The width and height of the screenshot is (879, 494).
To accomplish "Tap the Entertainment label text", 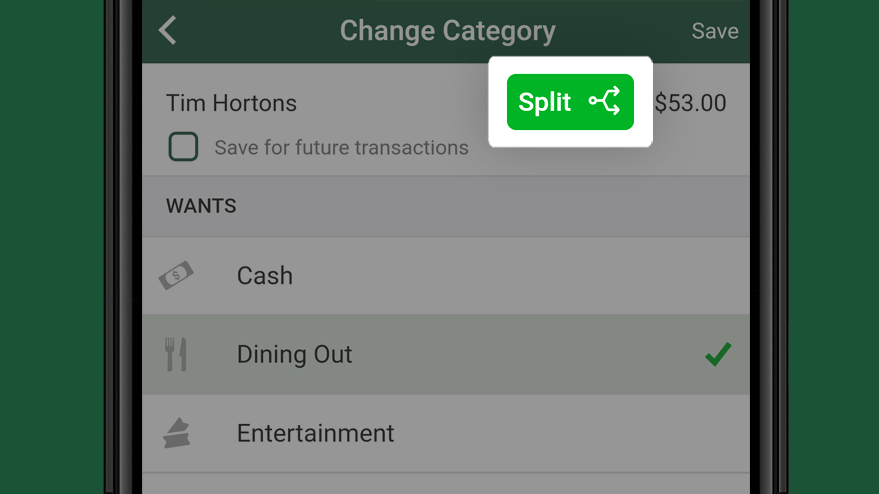I will (x=316, y=433).
